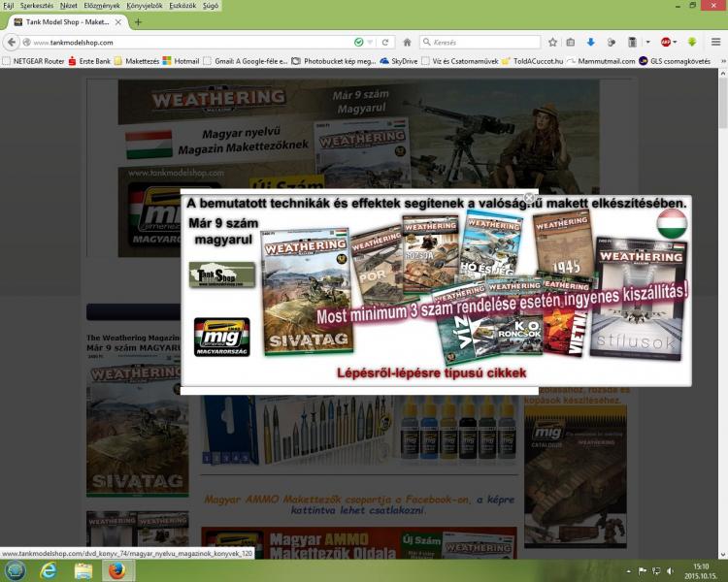
Task: Click the 1945 magazine cover in popup
Action: point(564,244)
